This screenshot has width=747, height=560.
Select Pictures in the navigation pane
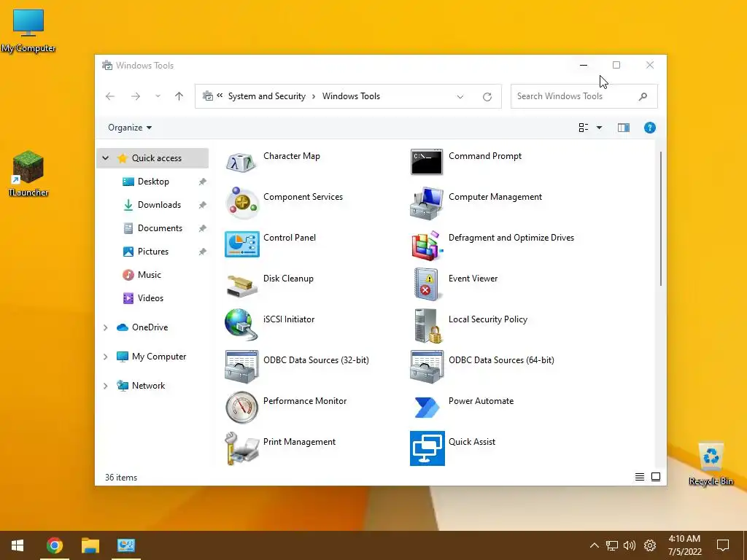coord(153,252)
